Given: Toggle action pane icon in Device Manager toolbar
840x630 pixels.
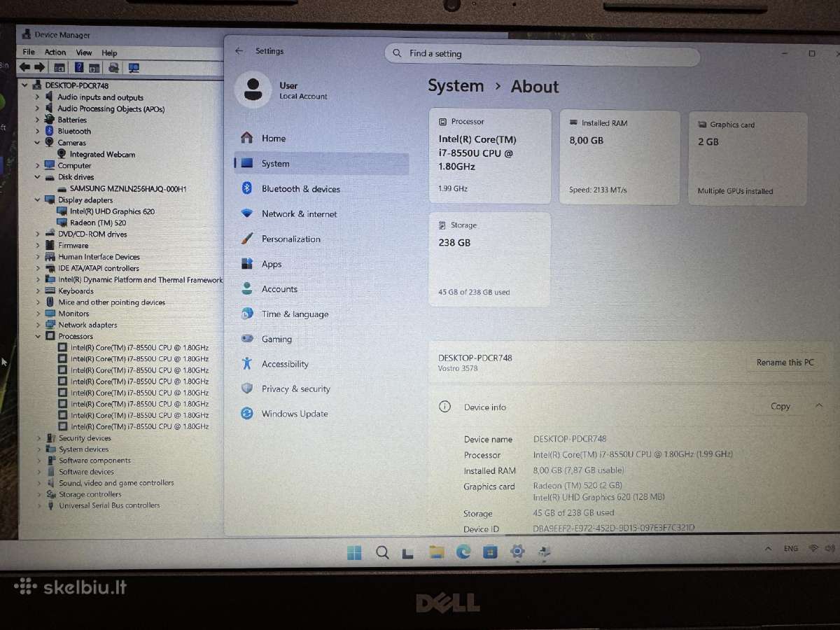Looking at the screenshot, I should [94, 68].
